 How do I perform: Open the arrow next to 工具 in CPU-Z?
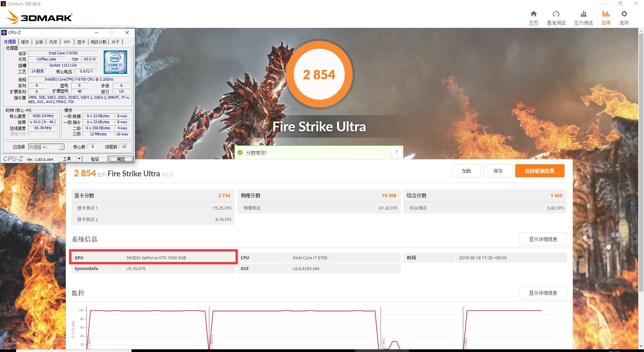pyautogui.click(x=79, y=159)
